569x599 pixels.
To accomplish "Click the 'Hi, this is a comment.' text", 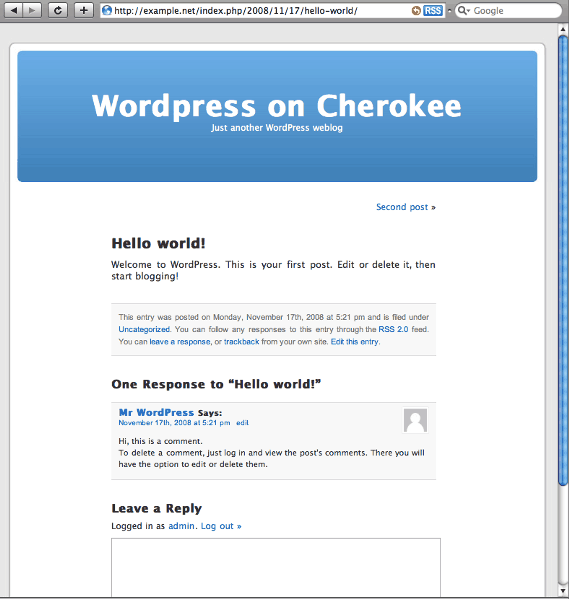I will [160, 441].
